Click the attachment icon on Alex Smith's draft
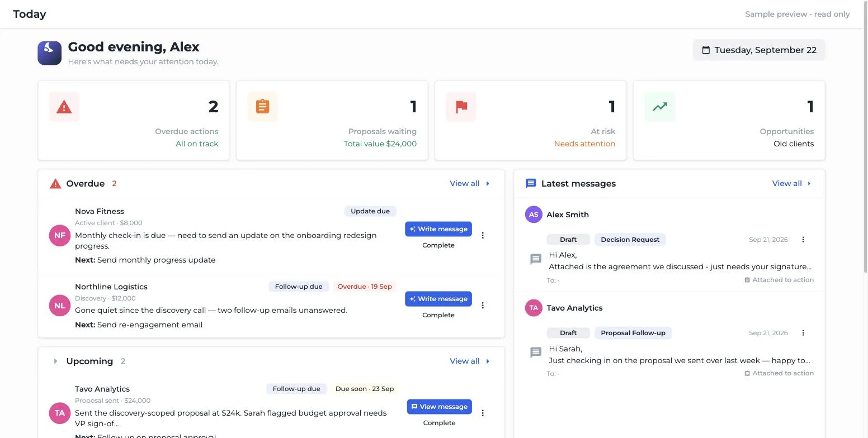 pos(747,280)
